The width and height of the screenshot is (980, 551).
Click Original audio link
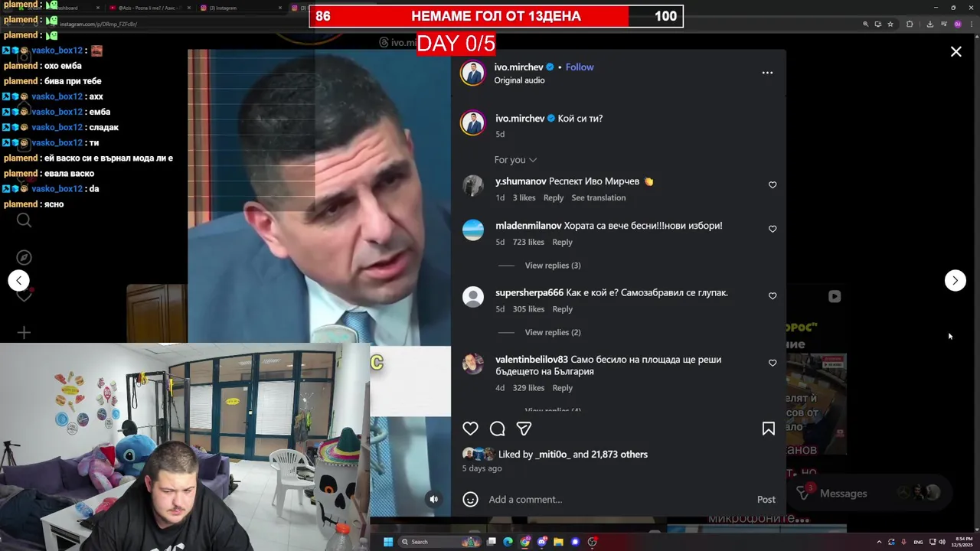[x=519, y=80]
